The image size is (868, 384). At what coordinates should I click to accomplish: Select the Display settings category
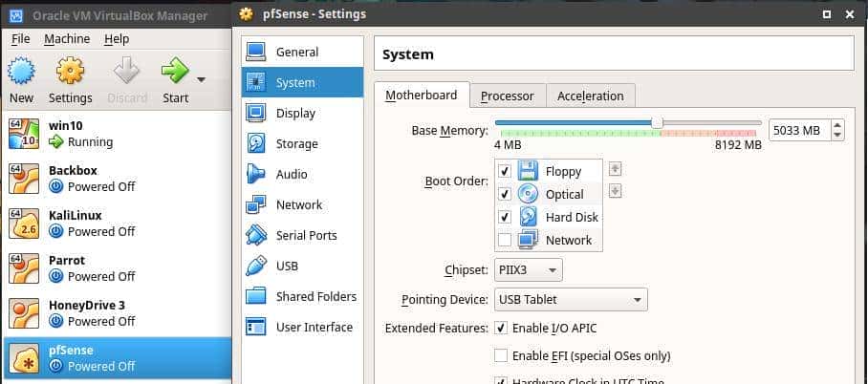click(295, 114)
